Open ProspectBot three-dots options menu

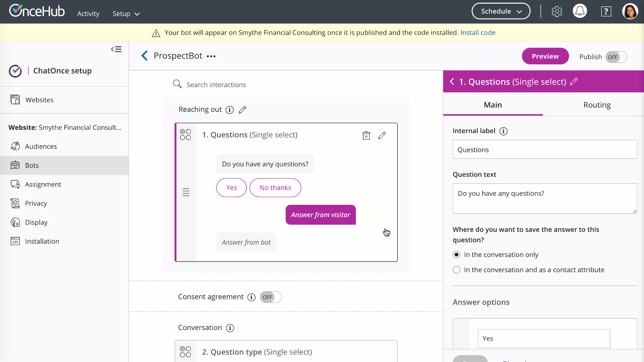tap(211, 56)
